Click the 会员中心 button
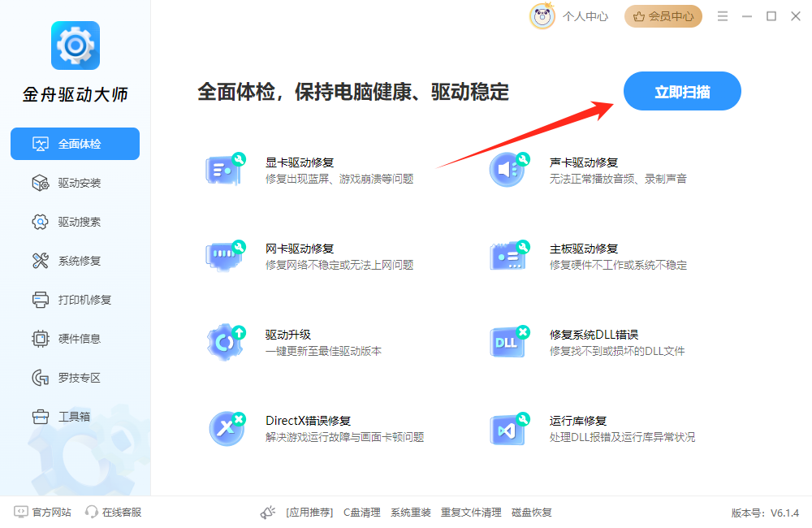This screenshot has height=528, width=812. click(x=663, y=16)
